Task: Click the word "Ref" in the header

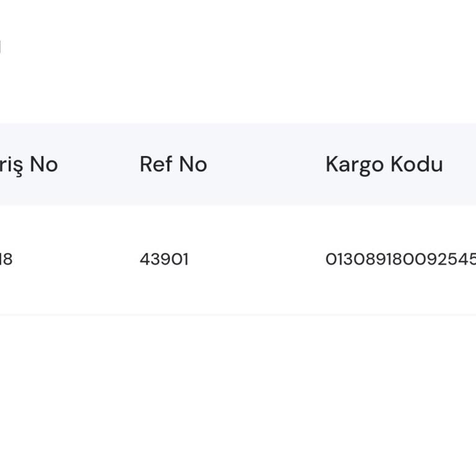Action: [x=156, y=164]
